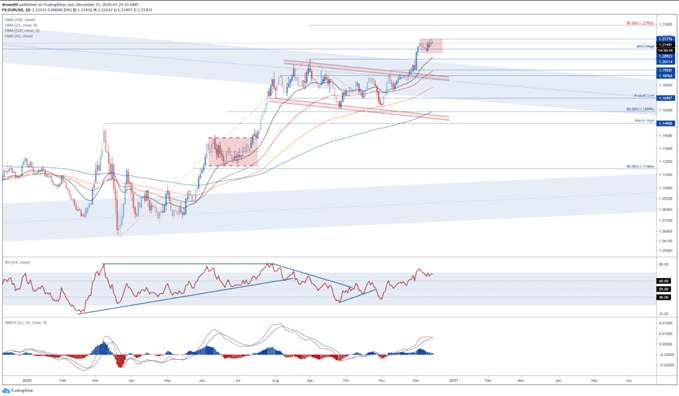Select the August Low annotation label

(x=644, y=95)
